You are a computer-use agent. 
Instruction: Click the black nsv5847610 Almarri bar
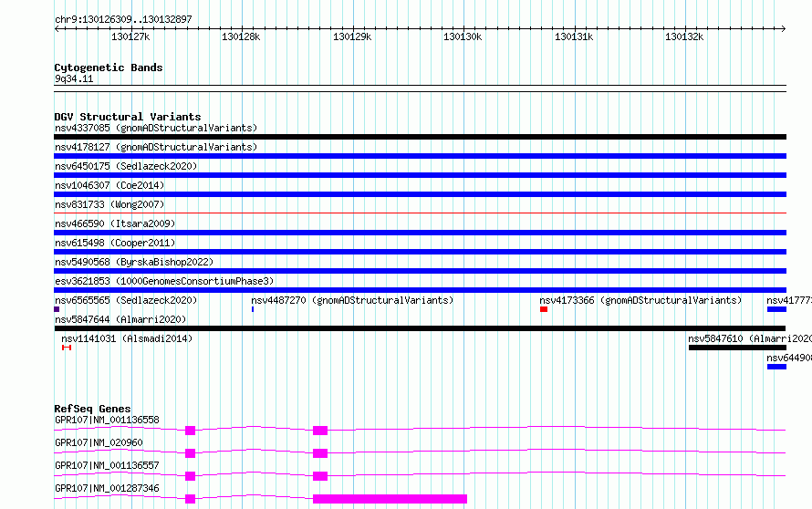click(x=737, y=348)
